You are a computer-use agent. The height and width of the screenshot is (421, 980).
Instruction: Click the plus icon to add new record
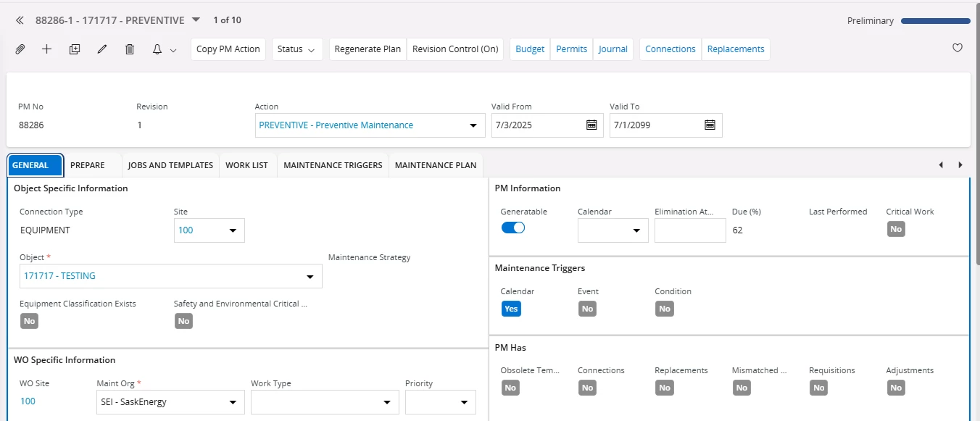pyautogui.click(x=47, y=49)
